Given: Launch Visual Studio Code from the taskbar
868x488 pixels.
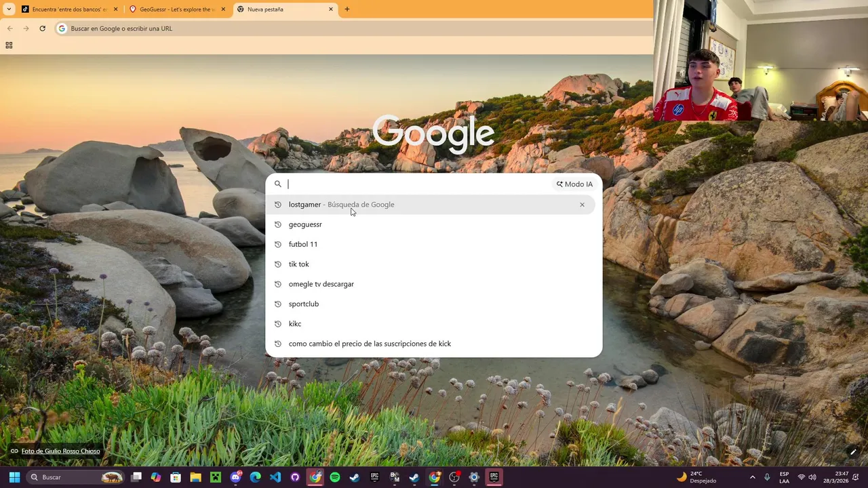Looking at the screenshot, I should tap(275, 477).
